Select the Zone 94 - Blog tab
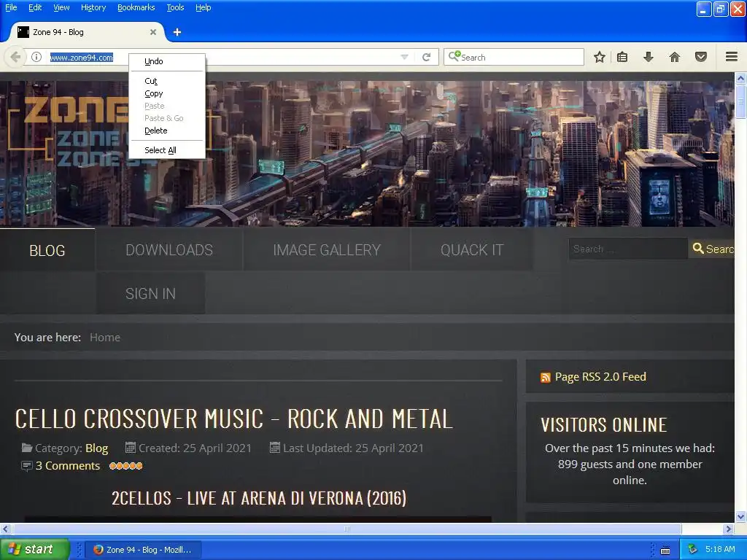Image resolution: width=747 pixels, height=560 pixels. [x=86, y=32]
